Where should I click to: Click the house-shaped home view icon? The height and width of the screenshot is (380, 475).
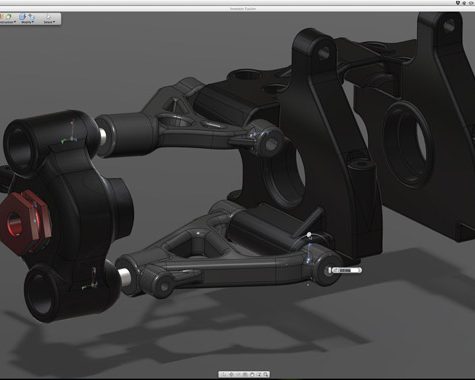point(252,375)
